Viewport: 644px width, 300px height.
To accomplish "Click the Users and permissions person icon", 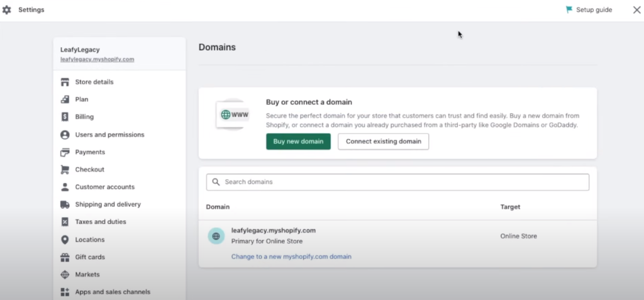I will 65,135.
